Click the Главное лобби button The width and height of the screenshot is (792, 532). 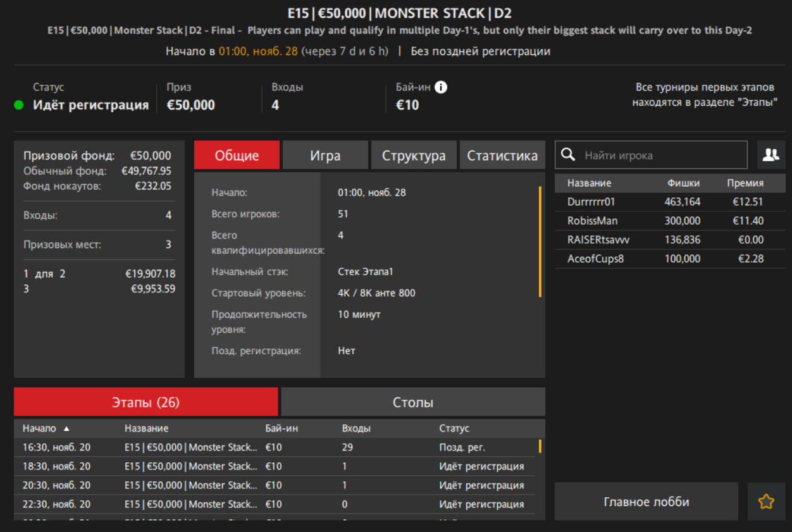(x=646, y=502)
